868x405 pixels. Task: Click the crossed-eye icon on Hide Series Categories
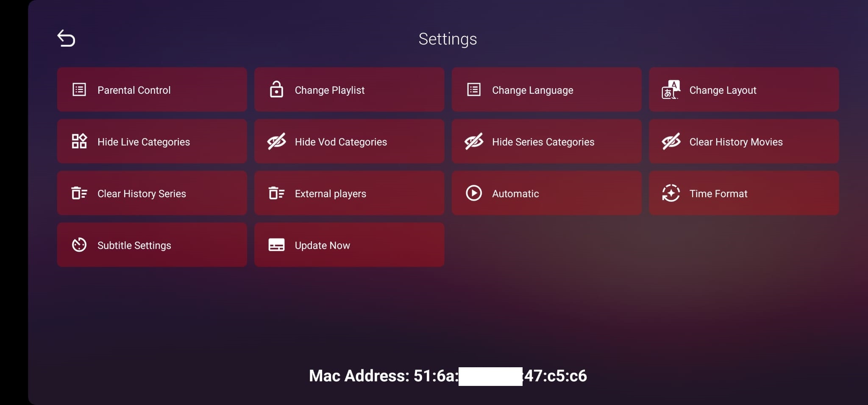(474, 141)
